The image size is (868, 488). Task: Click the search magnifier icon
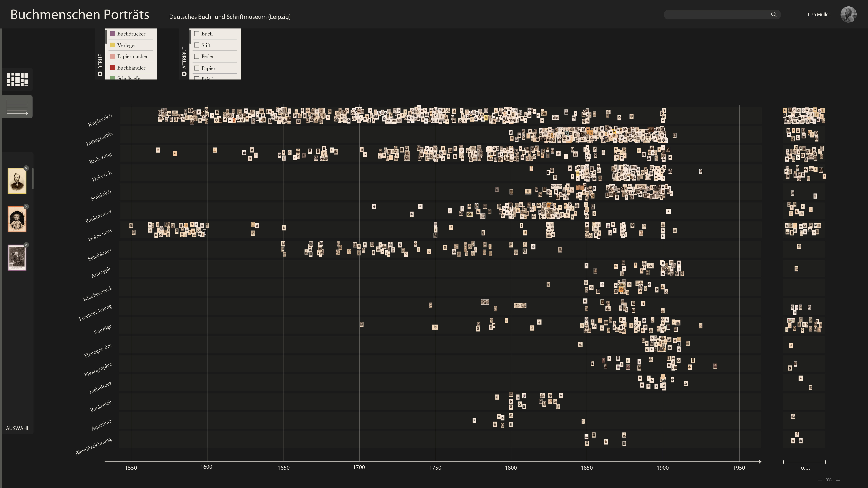(773, 14)
